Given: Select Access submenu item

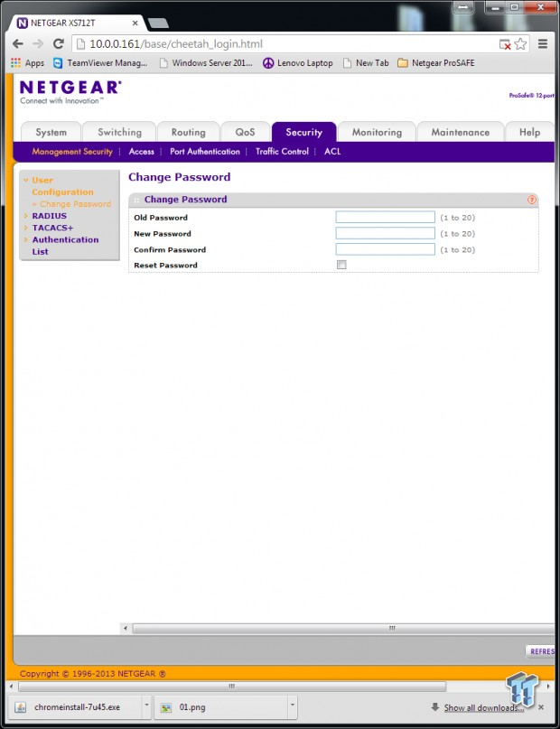Looking at the screenshot, I should 141,152.
